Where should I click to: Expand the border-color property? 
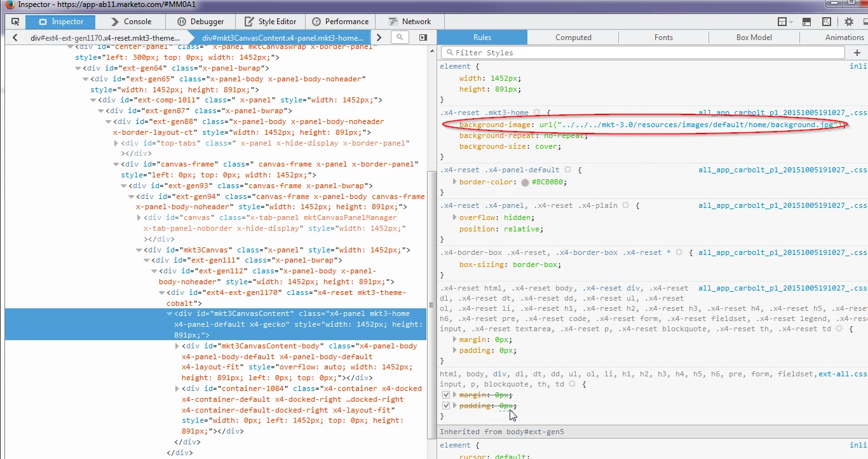(x=454, y=182)
